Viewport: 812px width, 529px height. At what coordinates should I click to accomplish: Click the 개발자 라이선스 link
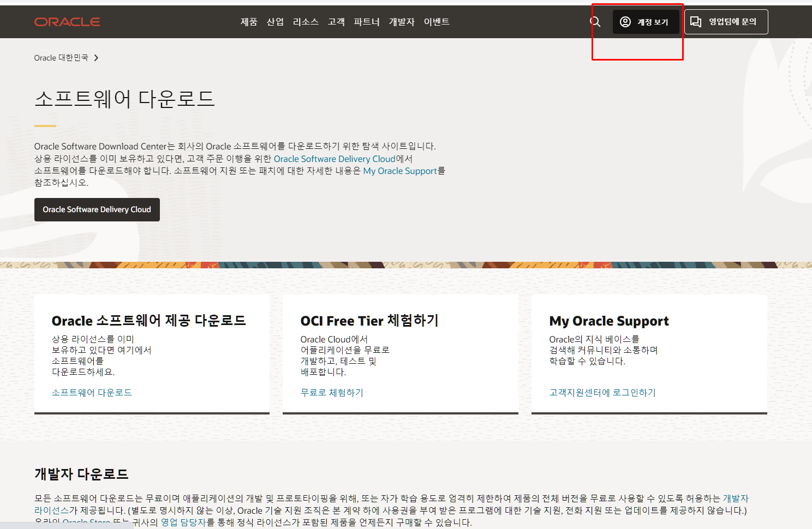pos(736,498)
